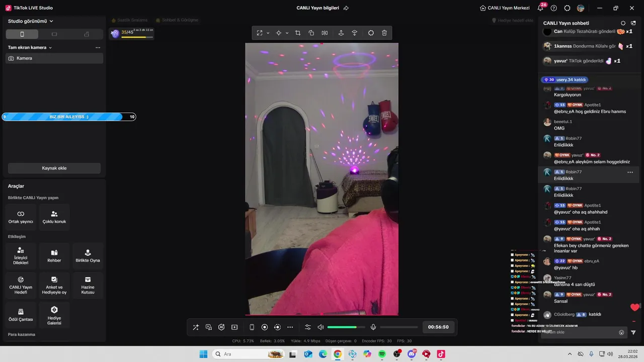Select the Crop tool in source toolbar

pos(298,33)
